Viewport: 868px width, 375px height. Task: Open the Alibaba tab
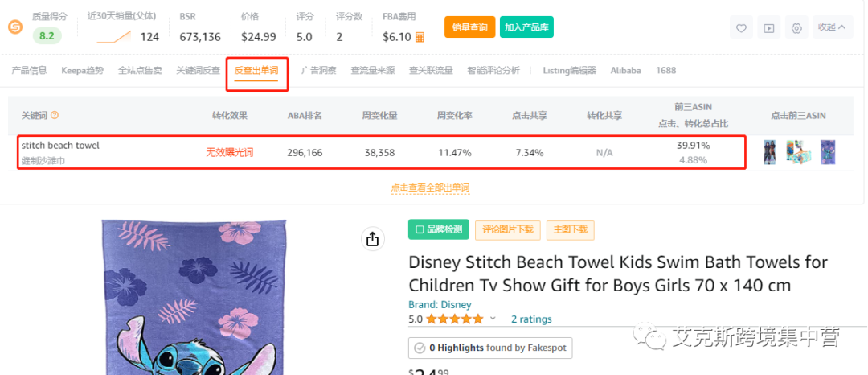click(625, 70)
